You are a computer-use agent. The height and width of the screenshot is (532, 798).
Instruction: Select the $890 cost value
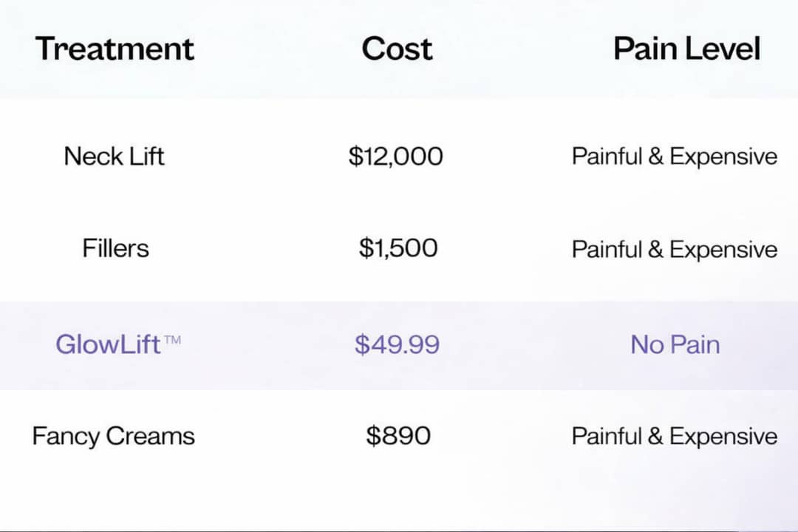pyautogui.click(x=398, y=436)
